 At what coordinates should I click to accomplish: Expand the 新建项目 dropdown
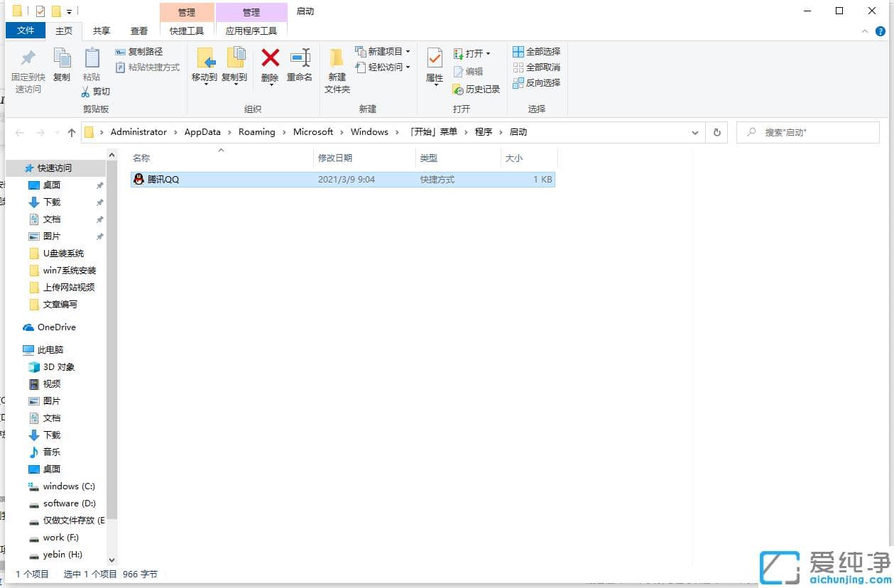point(408,51)
